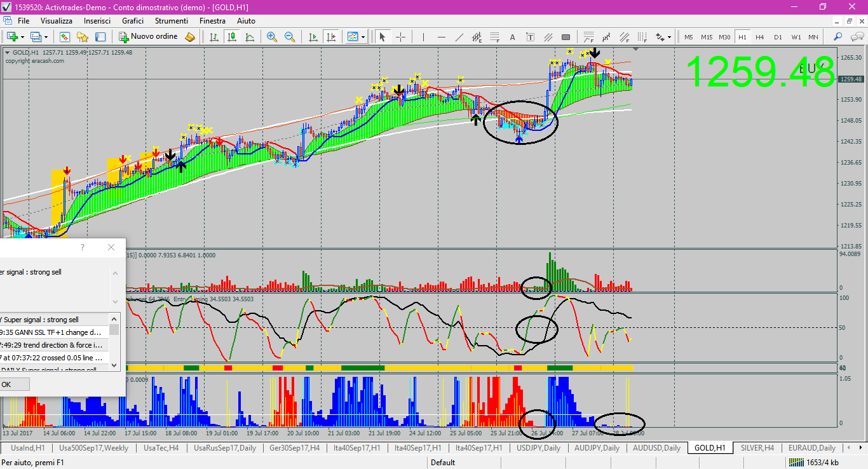Screen dimensions: 868x469
Task: Open the chart templates icon
Action: pos(353,37)
